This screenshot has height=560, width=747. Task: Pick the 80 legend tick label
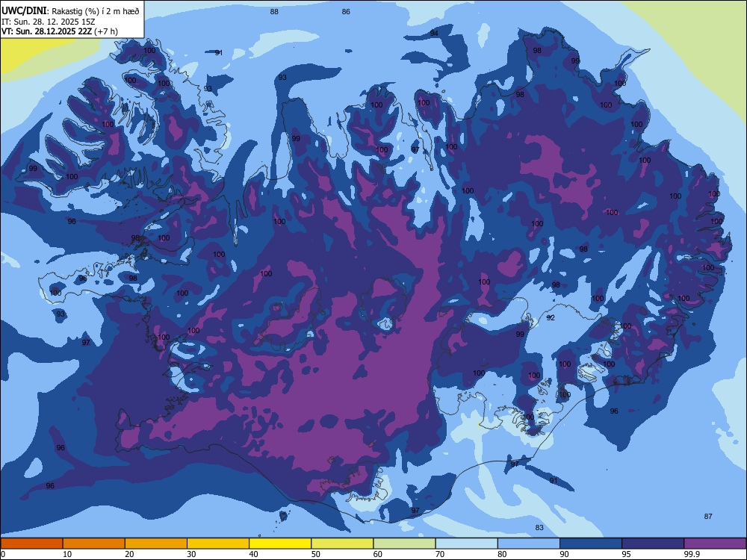coord(502,554)
